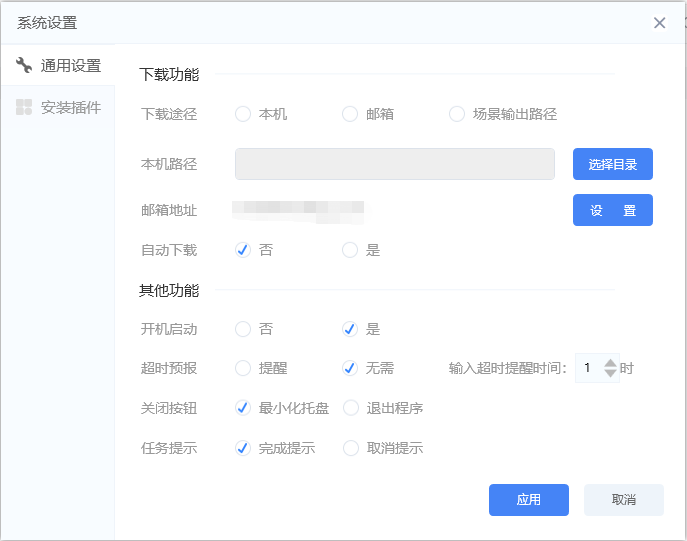Choose 场景输出路径 download option
This screenshot has height=541, width=687.
pyautogui.click(x=457, y=114)
